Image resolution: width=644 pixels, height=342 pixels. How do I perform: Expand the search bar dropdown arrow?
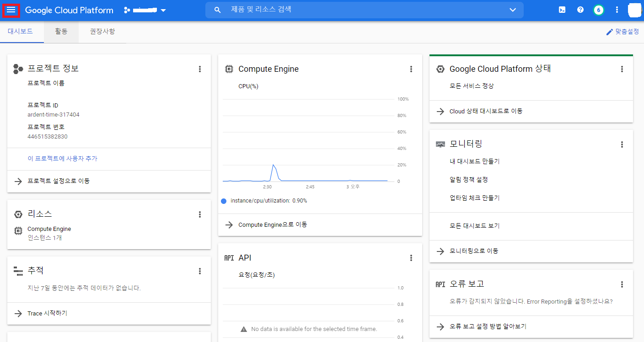click(513, 10)
